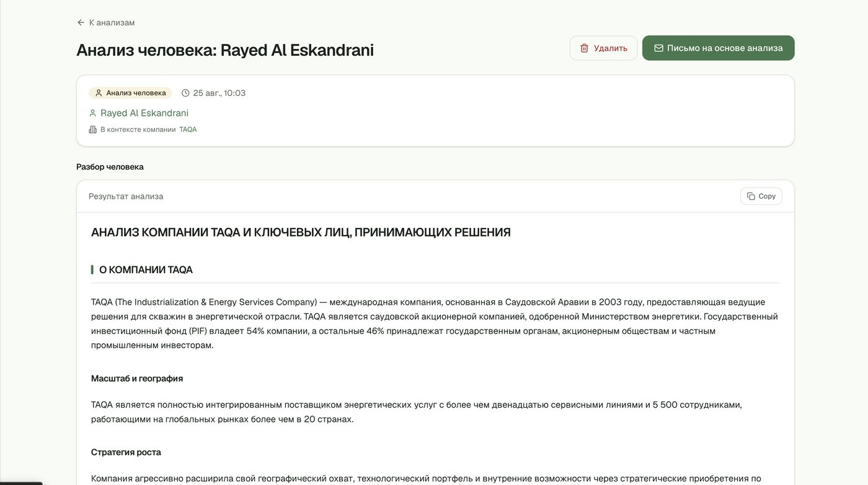Click the 'Разбор человека' section title
868x485 pixels.
[110, 167]
